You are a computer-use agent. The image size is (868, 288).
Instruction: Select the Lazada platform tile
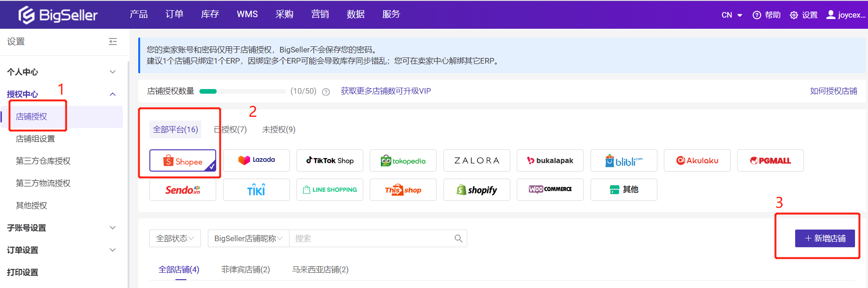pos(257,160)
